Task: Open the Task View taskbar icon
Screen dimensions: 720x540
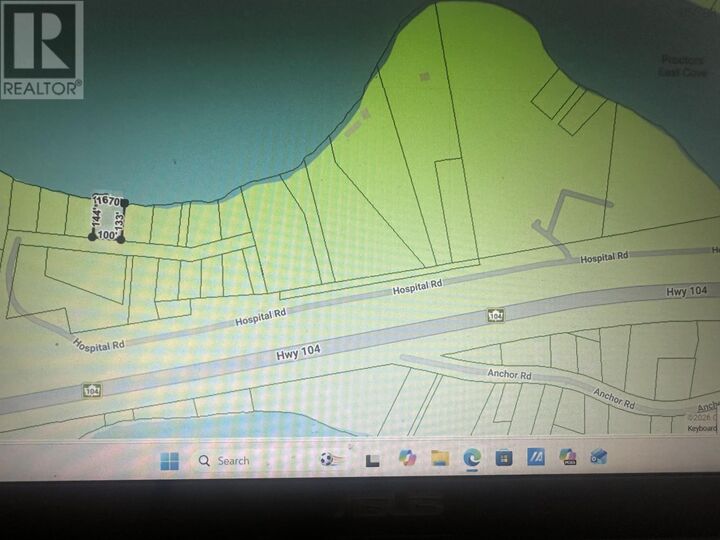Action: pos(372,461)
